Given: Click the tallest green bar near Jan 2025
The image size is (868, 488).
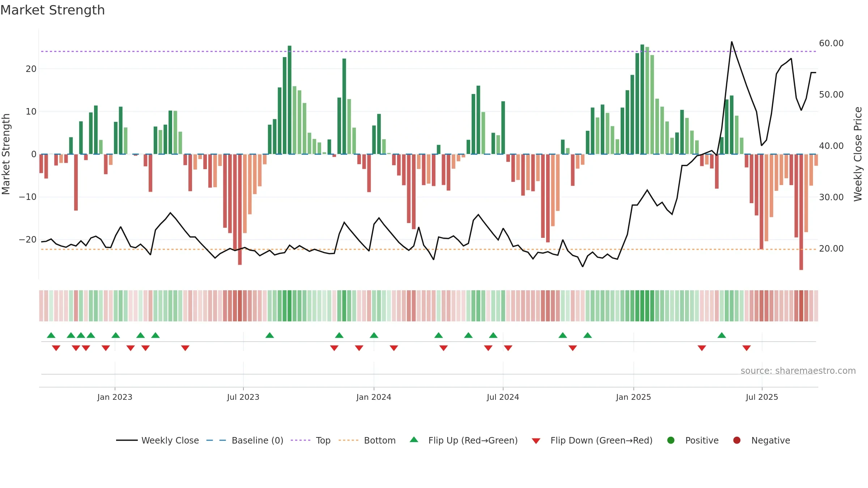Looking at the screenshot, I should (642, 99).
